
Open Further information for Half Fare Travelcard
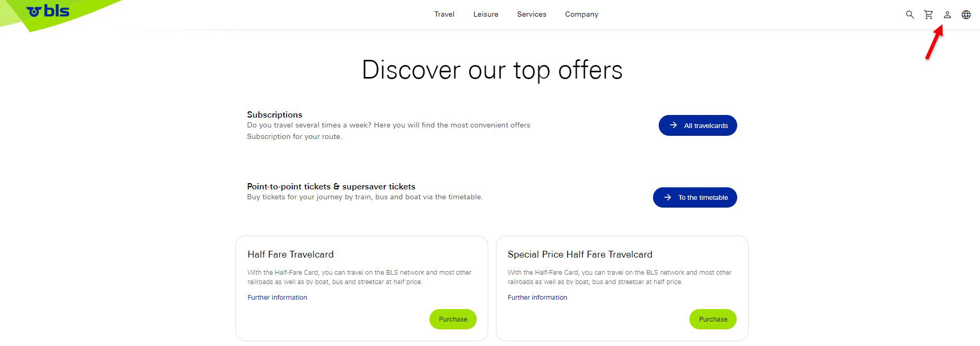(277, 298)
